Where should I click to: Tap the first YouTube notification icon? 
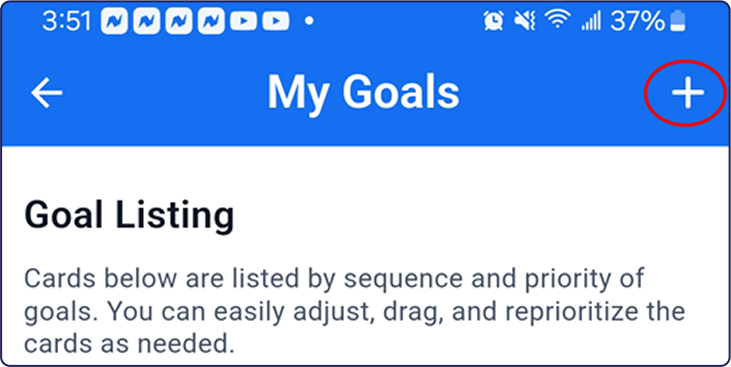(x=244, y=21)
